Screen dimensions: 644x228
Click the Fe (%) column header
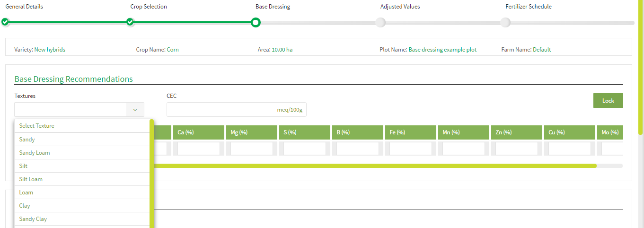coord(411,132)
